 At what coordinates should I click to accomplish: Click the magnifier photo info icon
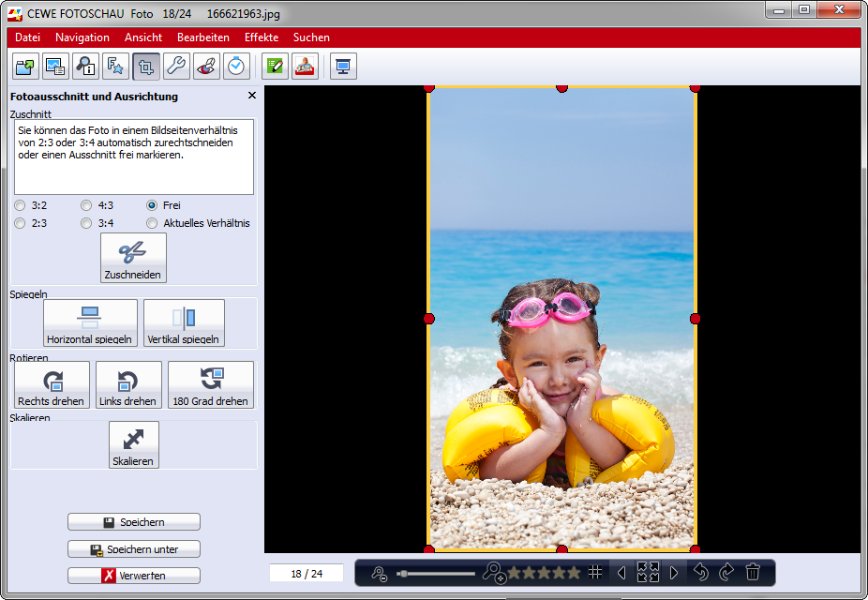coord(86,67)
